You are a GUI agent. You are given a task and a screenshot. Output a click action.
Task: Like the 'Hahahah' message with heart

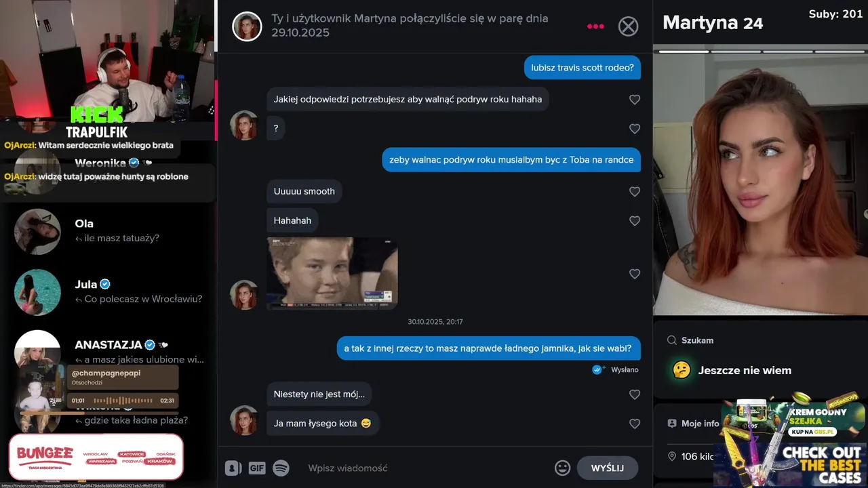635,221
